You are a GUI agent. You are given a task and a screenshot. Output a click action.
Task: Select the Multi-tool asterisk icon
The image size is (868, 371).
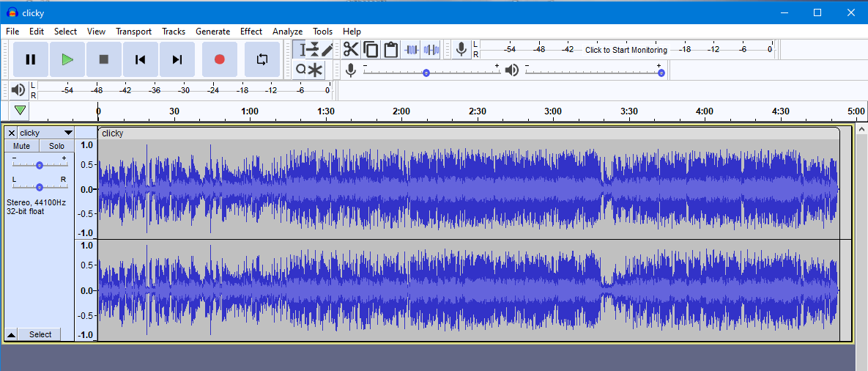click(x=315, y=70)
